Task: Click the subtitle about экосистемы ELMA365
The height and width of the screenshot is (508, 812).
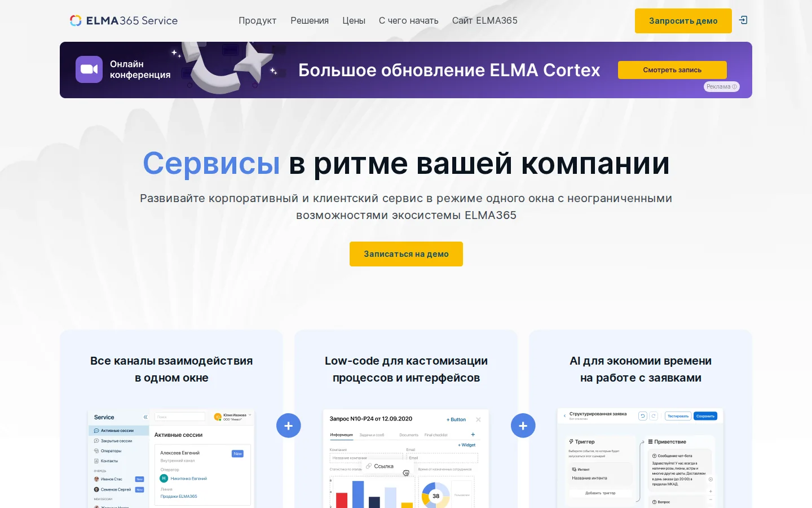Action: (x=406, y=207)
